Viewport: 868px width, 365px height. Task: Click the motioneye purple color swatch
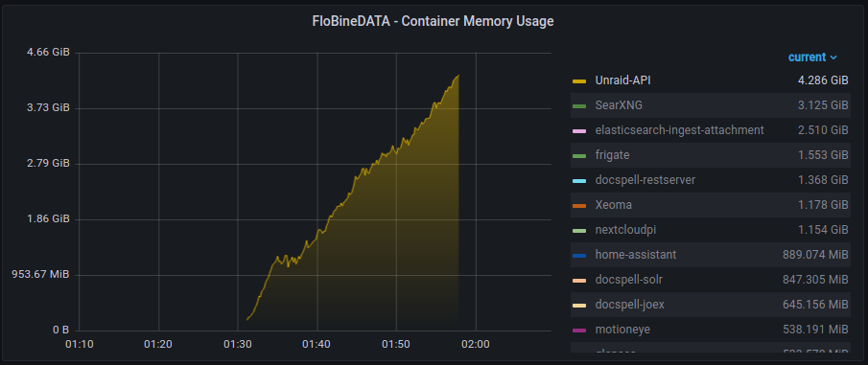(x=579, y=331)
